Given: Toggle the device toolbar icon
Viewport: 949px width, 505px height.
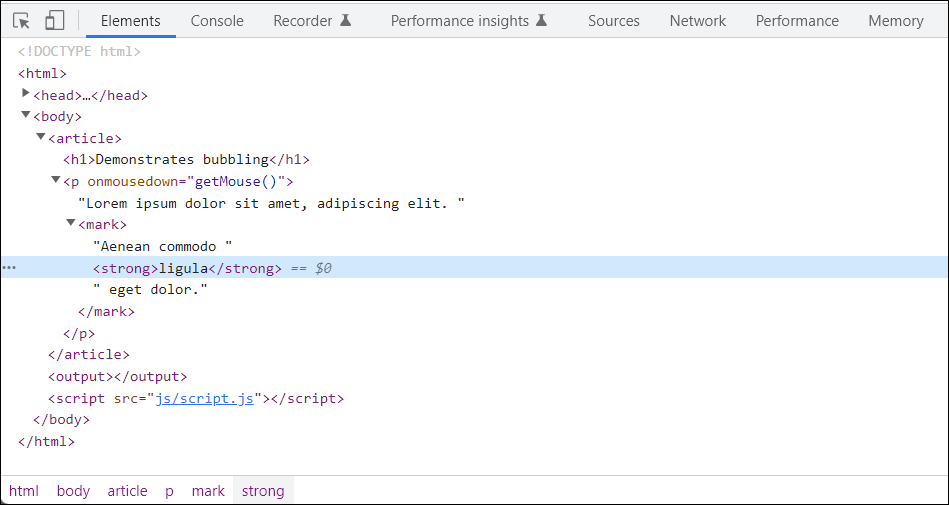Looking at the screenshot, I should coord(54,21).
